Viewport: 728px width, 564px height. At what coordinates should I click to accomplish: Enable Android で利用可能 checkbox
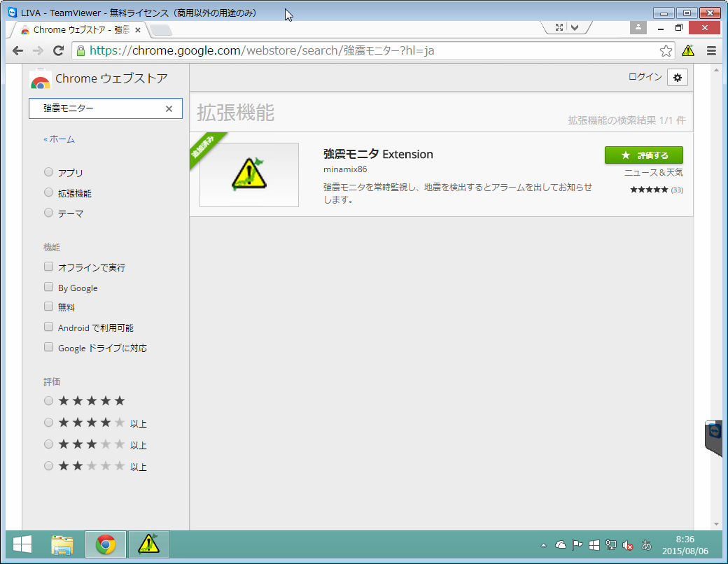[48, 327]
